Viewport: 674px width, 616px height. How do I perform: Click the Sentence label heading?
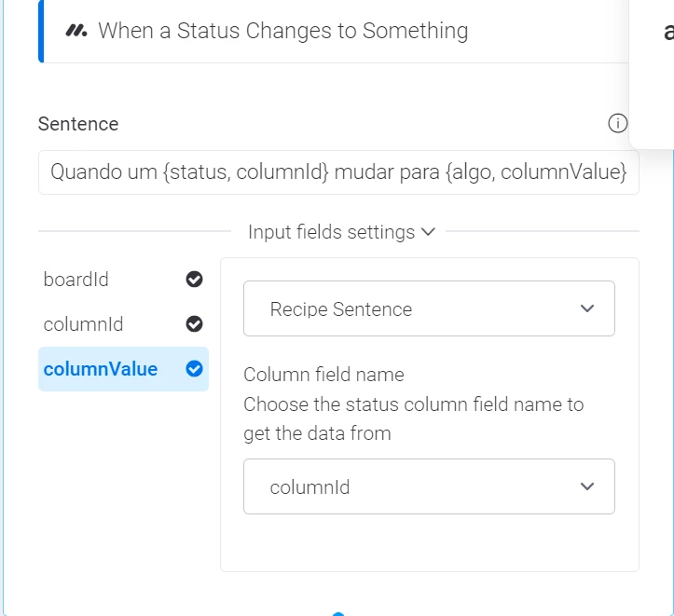(78, 124)
